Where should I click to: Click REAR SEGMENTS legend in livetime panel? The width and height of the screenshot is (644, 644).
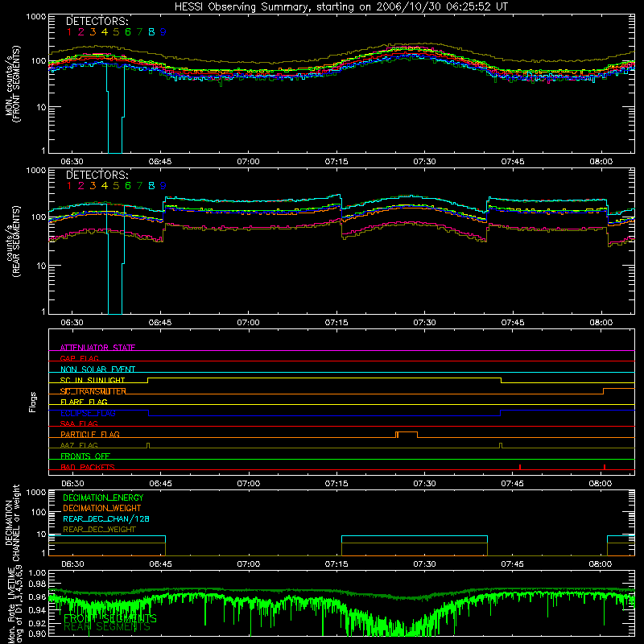click(x=107, y=627)
